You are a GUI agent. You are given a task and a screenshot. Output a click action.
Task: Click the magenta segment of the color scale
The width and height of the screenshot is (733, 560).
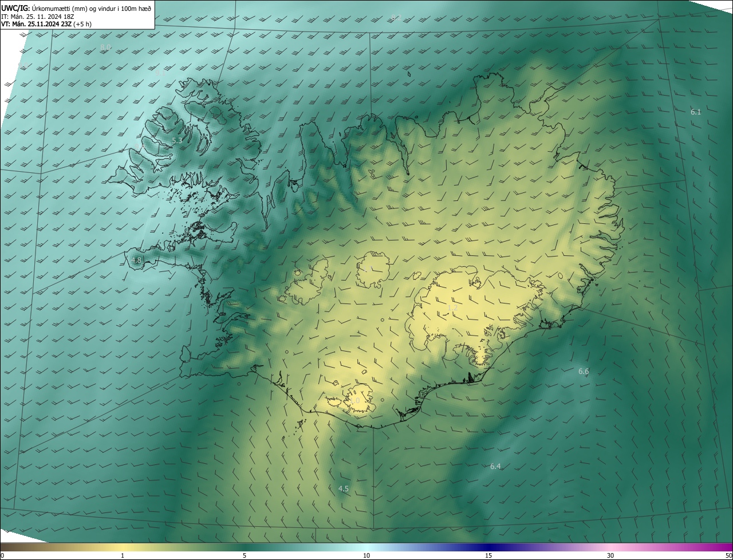click(x=710, y=547)
